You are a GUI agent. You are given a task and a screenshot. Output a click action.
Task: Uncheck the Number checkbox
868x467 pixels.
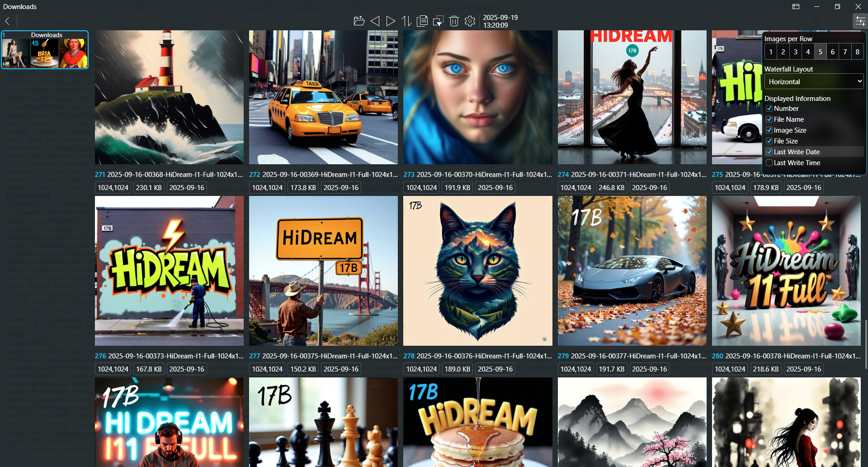(769, 109)
